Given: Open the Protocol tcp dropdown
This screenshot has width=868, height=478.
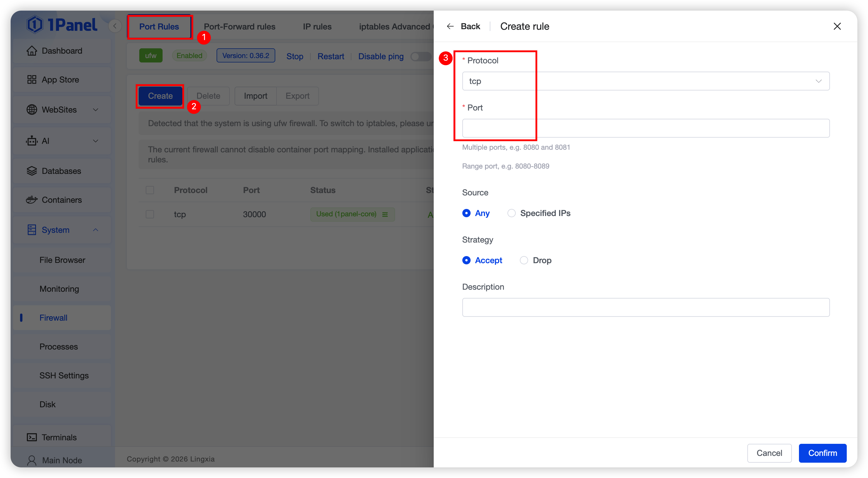Looking at the screenshot, I should [x=646, y=81].
